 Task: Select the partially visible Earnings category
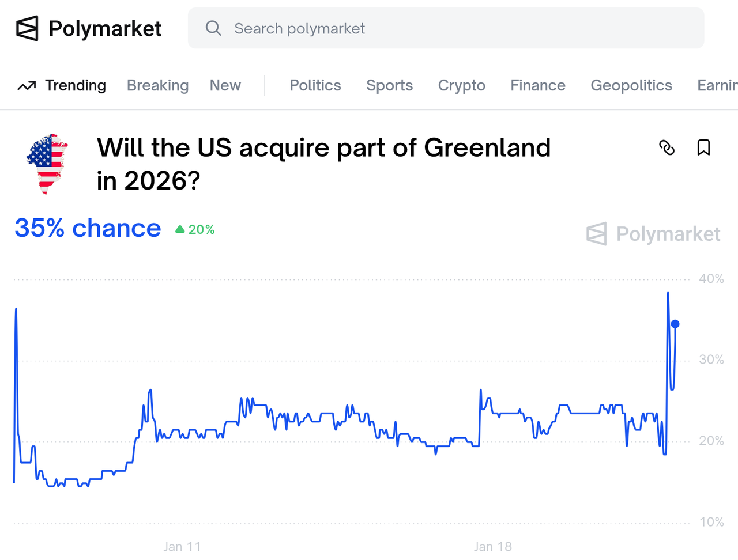[717, 85]
